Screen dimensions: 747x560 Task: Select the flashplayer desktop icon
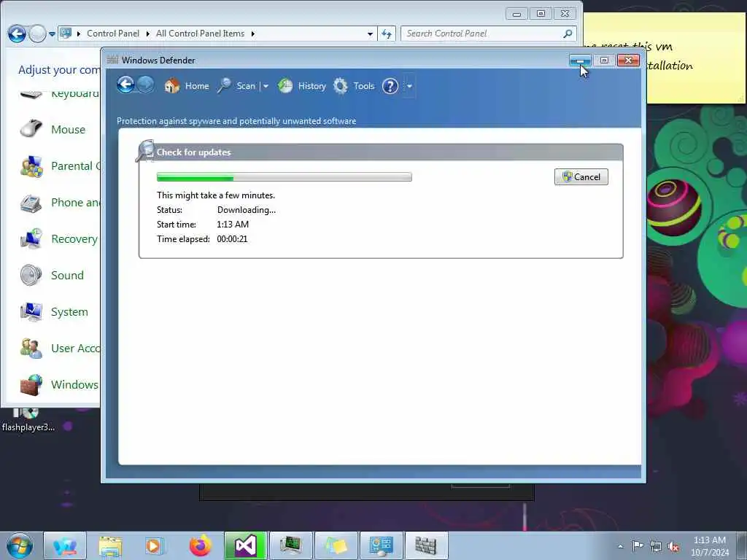coord(28,421)
